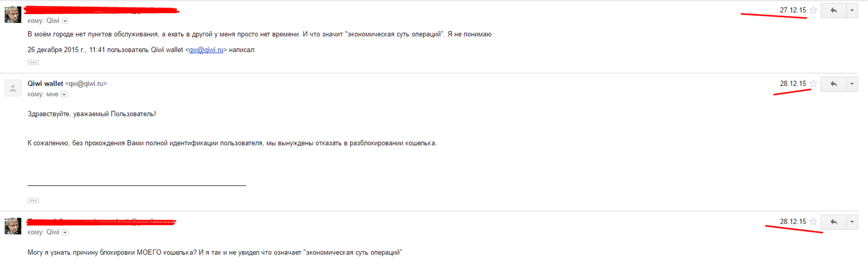Reply to the bottom message about "МОЕГО кошелька"
Viewport: 868px width, 275px height.
click(833, 222)
